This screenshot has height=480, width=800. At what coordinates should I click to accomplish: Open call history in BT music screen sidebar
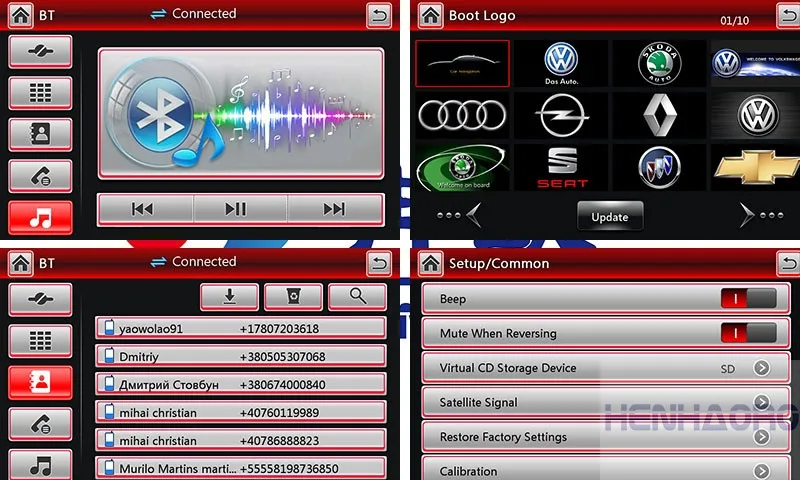(x=40, y=176)
